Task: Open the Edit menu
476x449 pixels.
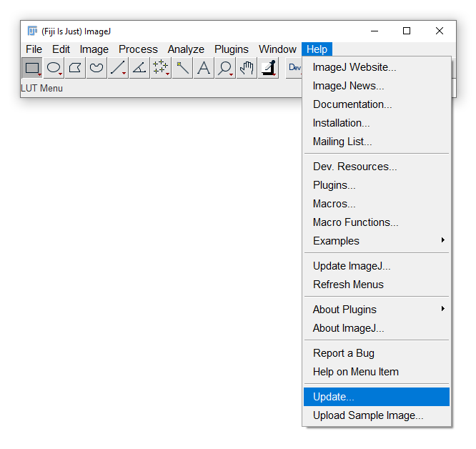Action: click(61, 49)
